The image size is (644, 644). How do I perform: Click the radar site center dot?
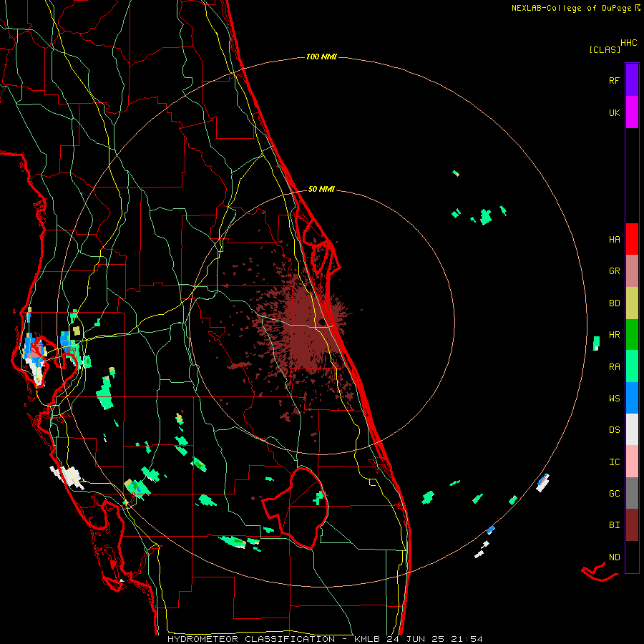coord(322,322)
